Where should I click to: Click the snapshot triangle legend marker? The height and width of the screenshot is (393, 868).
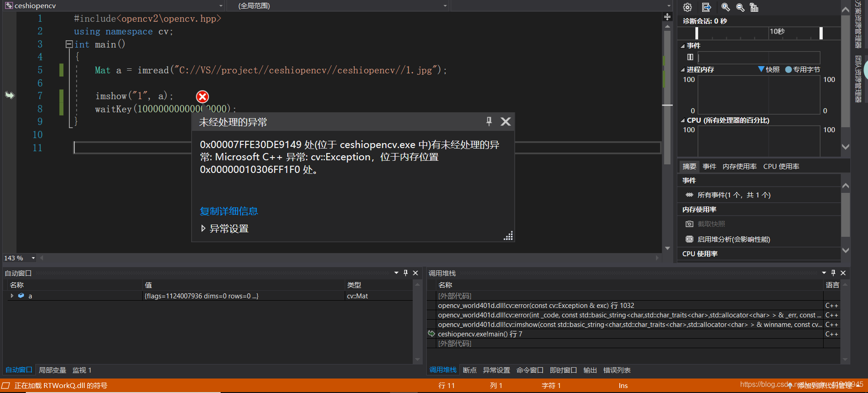(x=761, y=69)
